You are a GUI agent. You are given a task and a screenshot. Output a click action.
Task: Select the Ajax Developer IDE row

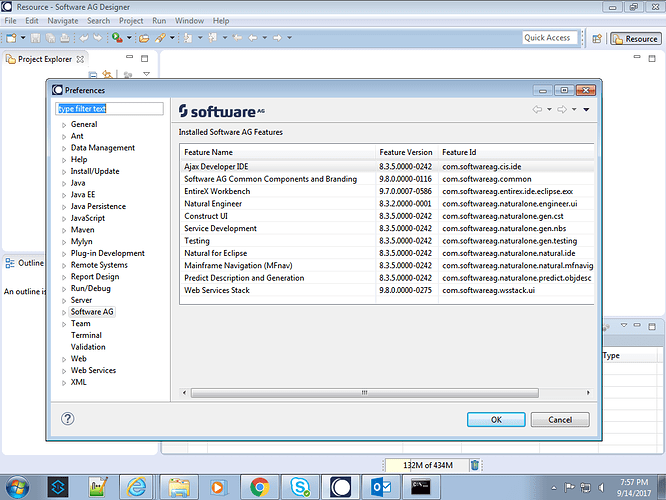(x=387, y=167)
